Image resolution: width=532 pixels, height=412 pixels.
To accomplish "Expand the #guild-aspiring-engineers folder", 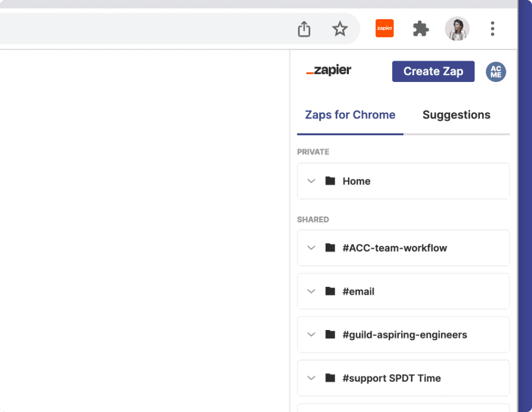I will tap(311, 334).
